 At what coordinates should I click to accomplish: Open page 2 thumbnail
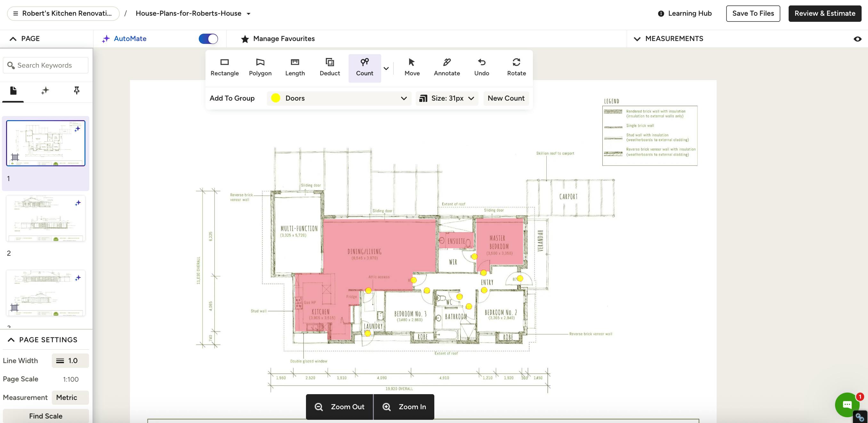(x=45, y=218)
